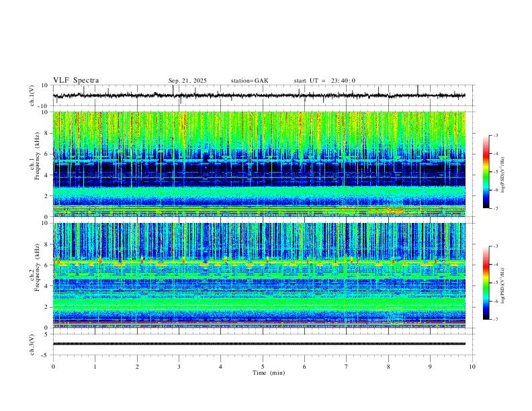Click the 'start UT = 23:40:0' text

click(324, 81)
